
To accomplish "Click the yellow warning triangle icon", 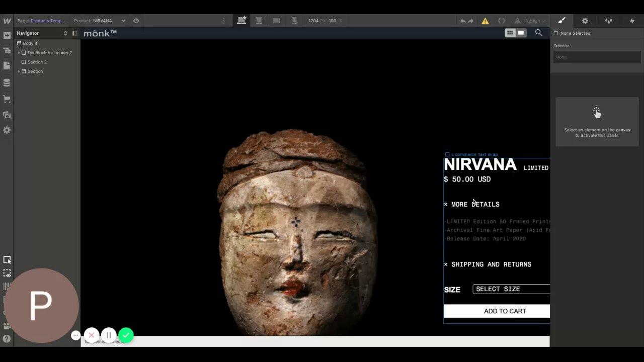I will (485, 21).
